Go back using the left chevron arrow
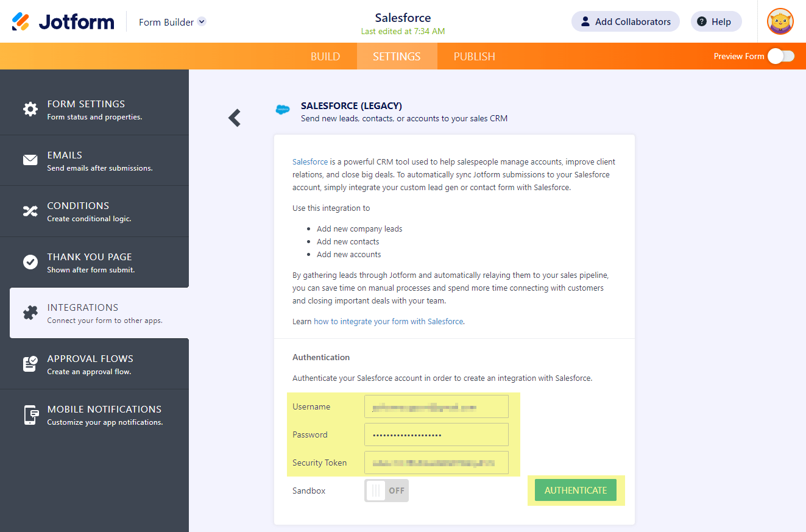The width and height of the screenshot is (806, 532). click(x=235, y=118)
